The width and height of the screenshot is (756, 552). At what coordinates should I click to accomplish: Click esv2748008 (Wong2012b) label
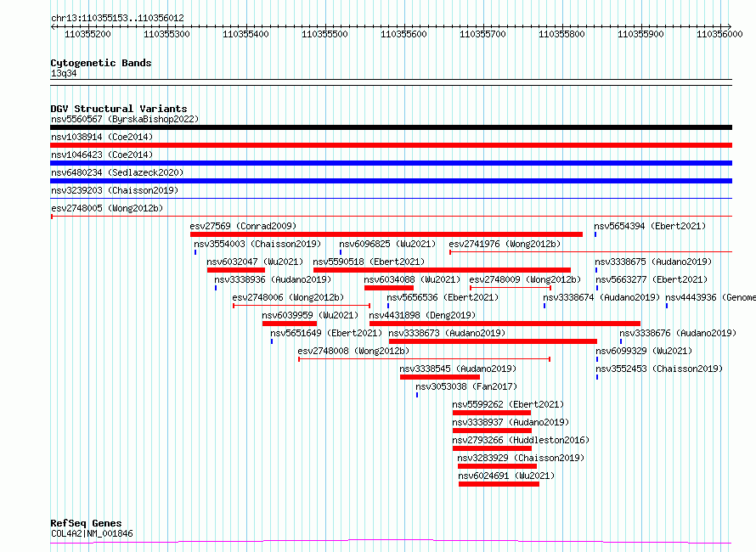(354, 351)
